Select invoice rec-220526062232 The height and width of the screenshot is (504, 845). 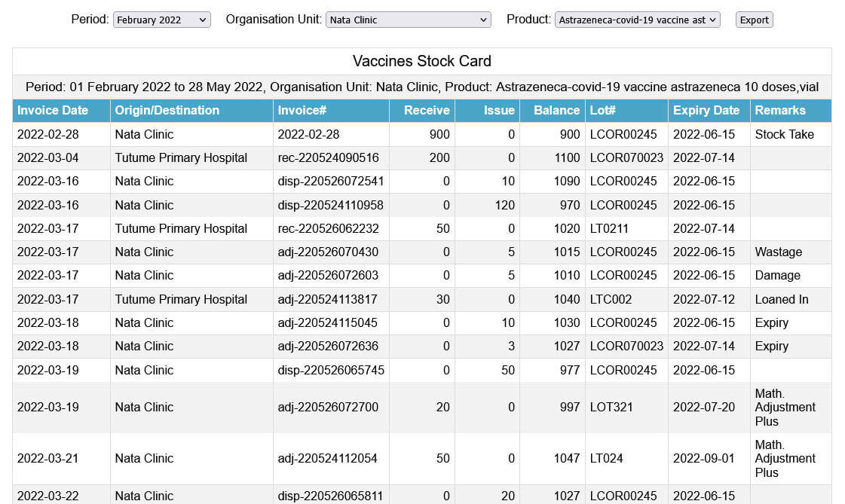(328, 229)
